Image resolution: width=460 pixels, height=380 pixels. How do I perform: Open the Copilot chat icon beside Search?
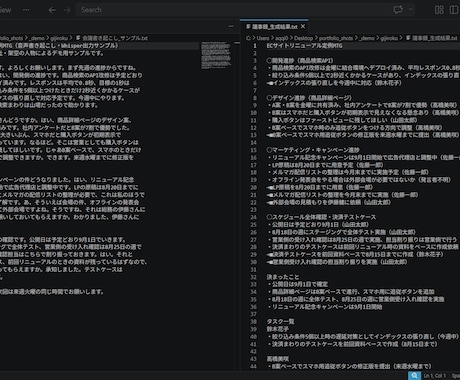tap(398, 10)
